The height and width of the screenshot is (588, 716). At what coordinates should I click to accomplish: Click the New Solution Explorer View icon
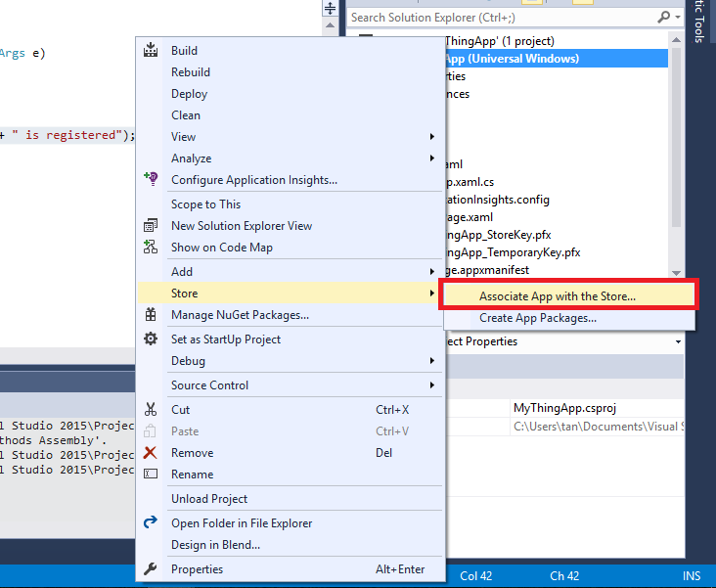pyautogui.click(x=151, y=226)
